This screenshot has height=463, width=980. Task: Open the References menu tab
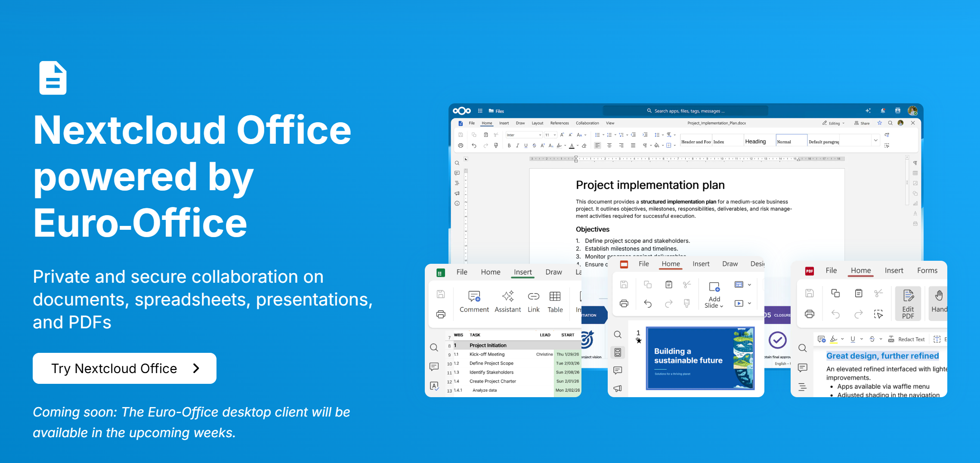click(x=560, y=123)
